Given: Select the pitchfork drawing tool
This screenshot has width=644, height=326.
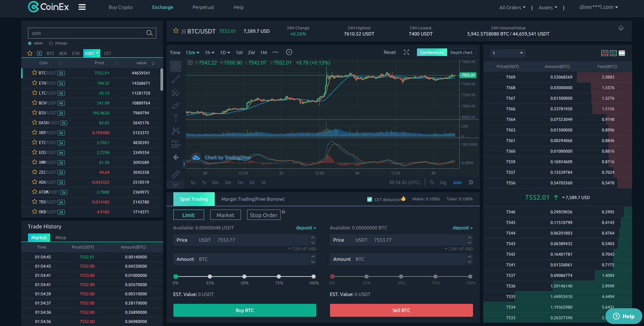Looking at the screenshot, I should coord(176,93).
